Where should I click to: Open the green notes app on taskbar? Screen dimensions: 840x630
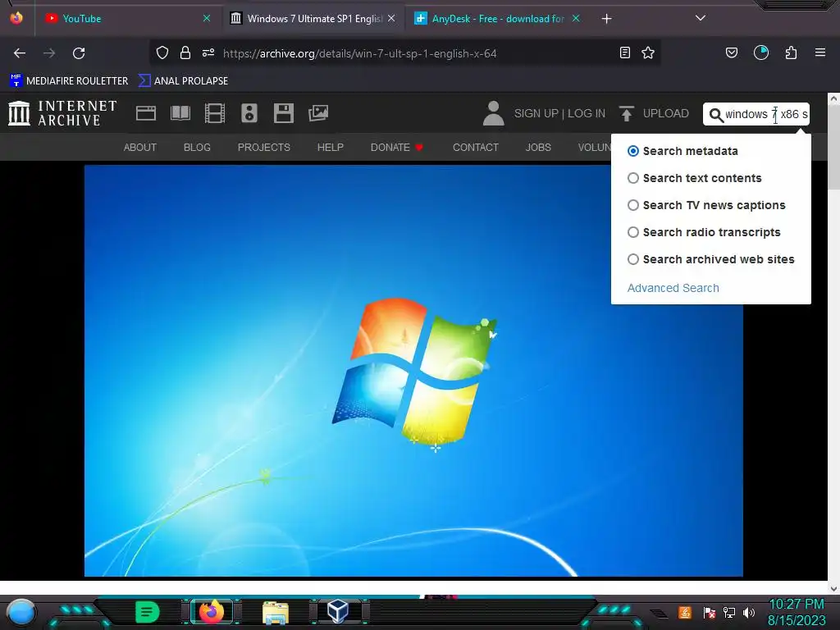point(148,612)
